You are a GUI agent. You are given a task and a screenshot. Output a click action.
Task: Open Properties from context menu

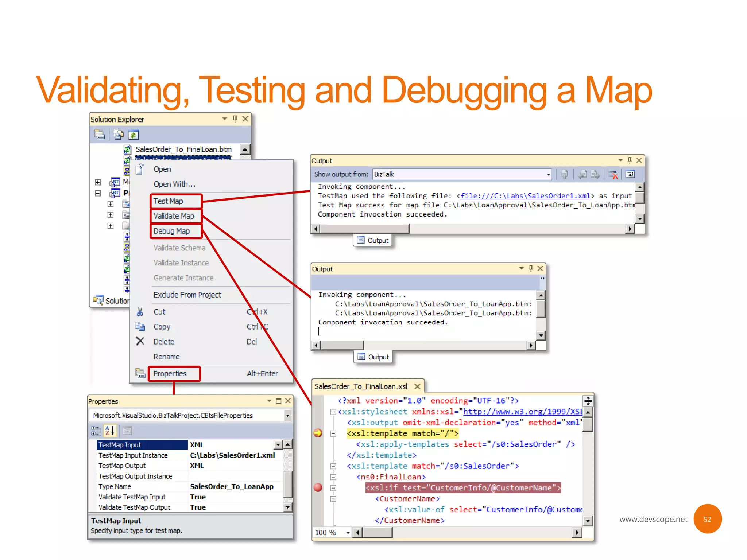pyautogui.click(x=174, y=373)
